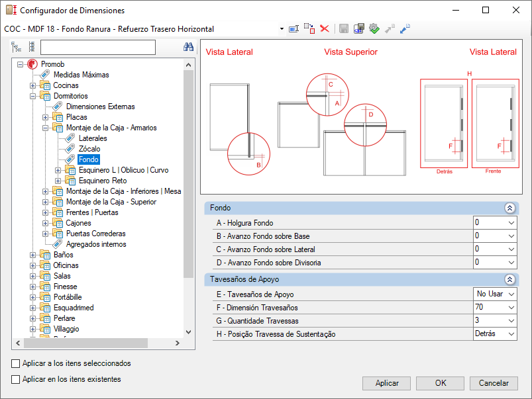The image size is (532, 399).
Task: Open the G - Quantidade Travessas dropdown
Action: coord(511,320)
